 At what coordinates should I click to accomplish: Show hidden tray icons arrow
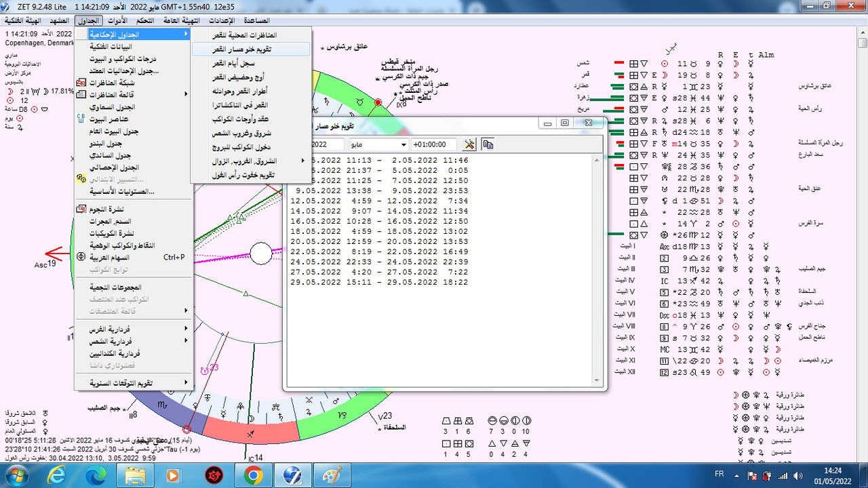click(738, 475)
